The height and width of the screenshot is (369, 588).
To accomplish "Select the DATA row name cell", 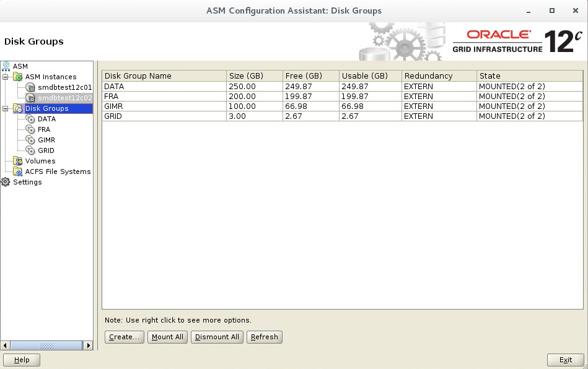I will pos(164,86).
